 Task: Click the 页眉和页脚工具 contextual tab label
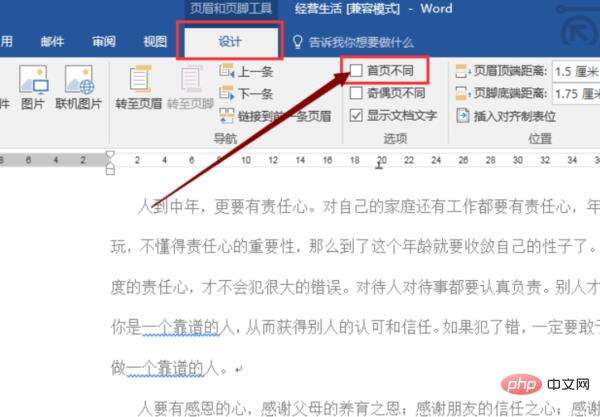[231, 8]
